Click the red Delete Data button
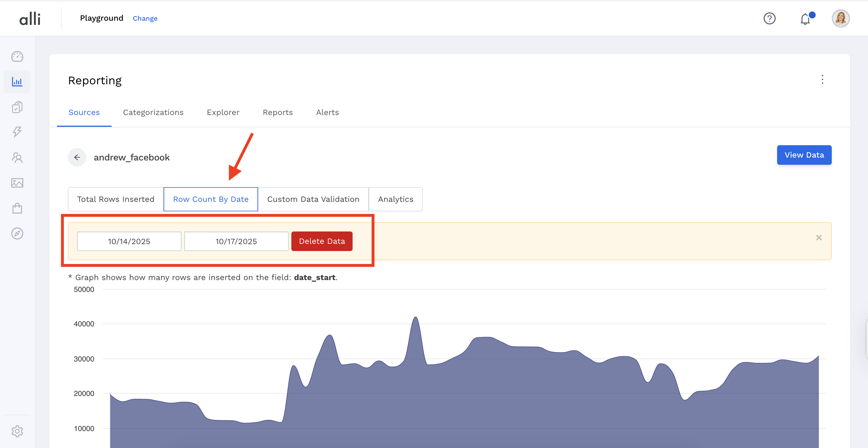868x448 pixels. 322,241
